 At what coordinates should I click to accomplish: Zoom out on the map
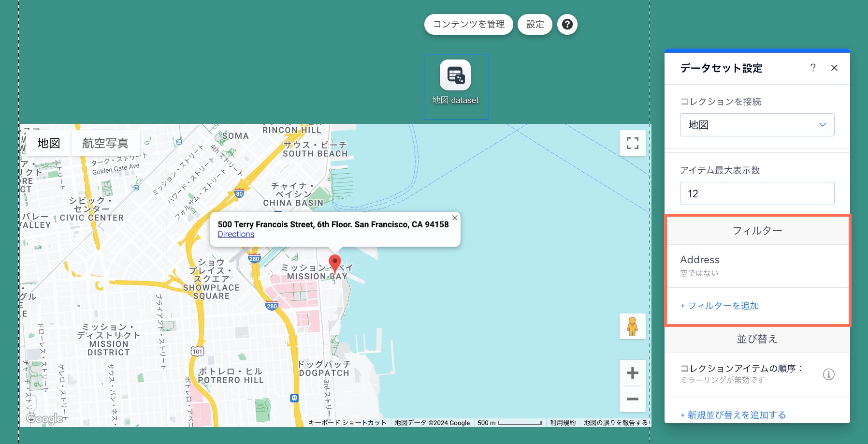pyautogui.click(x=632, y=399)
